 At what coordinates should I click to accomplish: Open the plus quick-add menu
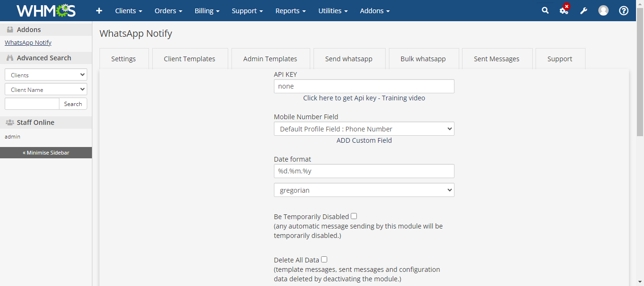(x=99, y=11)
